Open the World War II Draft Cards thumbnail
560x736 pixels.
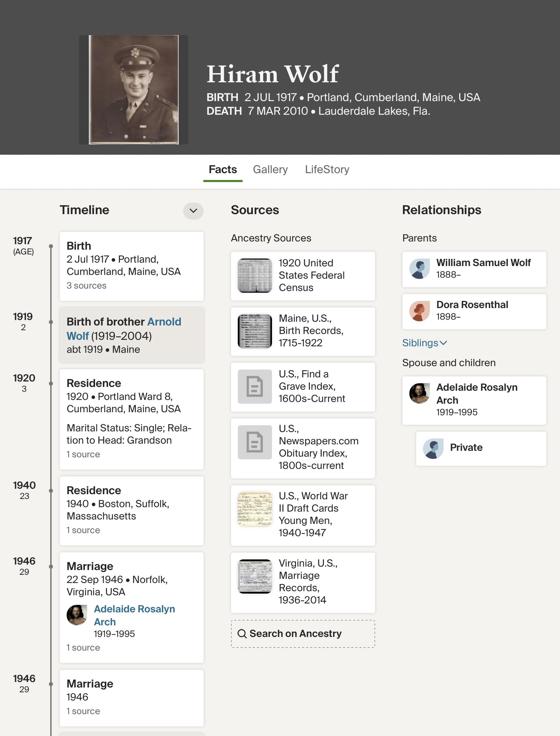coord(255,509)
